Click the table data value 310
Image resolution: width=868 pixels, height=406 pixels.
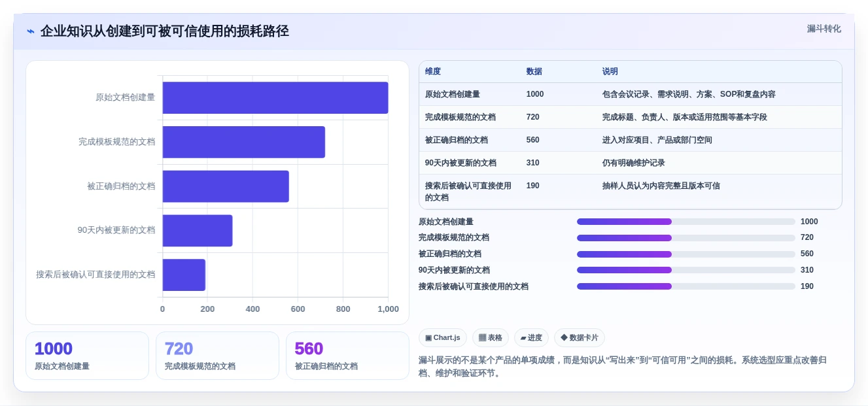pyautogui.click(x=533, y=163)
